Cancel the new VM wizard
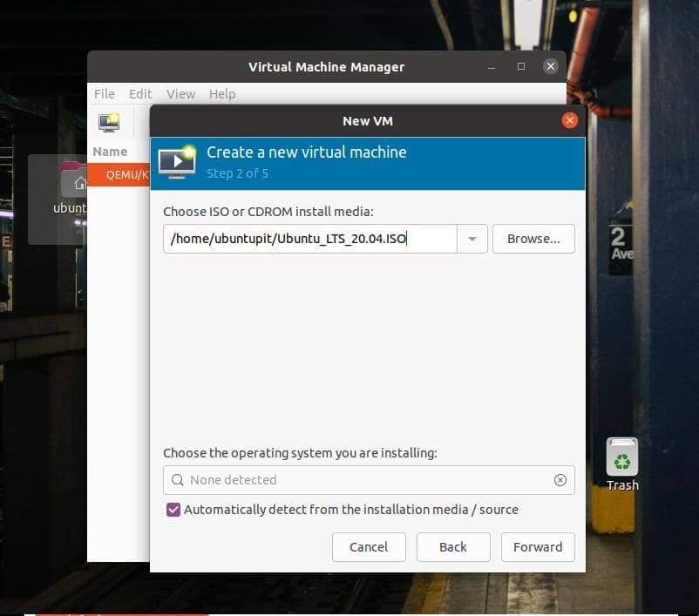The image size is (699, 616). coord(369,547)
